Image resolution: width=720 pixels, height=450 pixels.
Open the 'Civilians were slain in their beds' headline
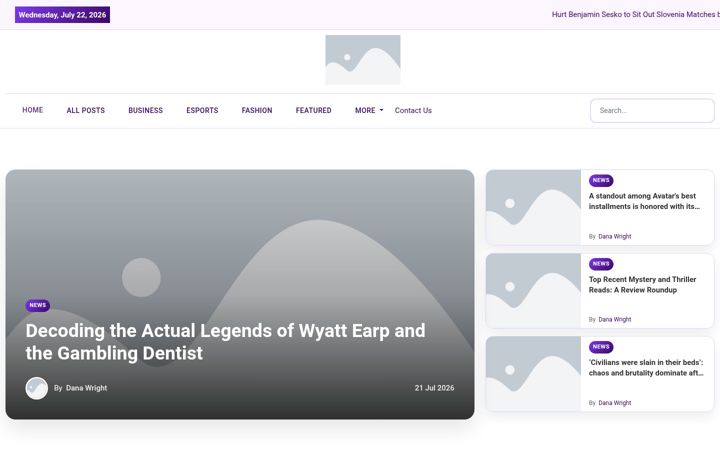[x=646, y=368]
